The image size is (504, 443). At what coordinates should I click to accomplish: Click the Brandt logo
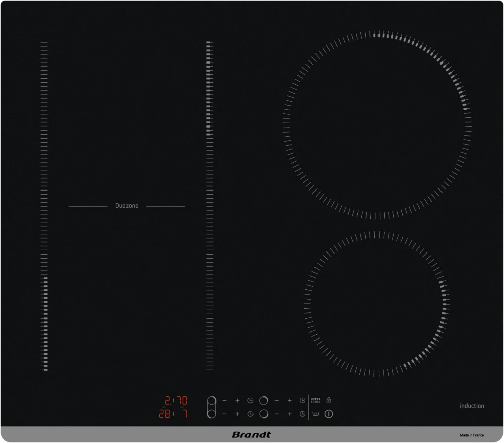pyautogui.click(x=251, y=434)
